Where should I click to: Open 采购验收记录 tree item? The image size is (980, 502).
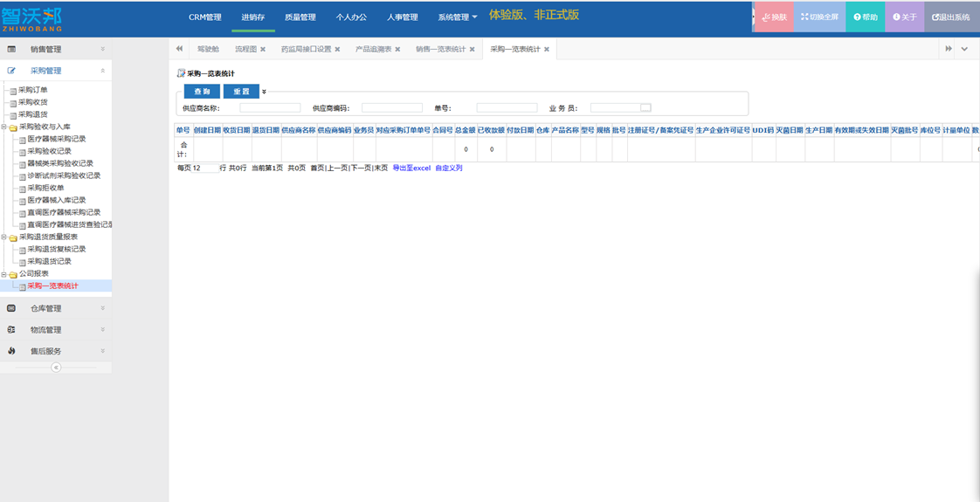click(x=50, y=151)
